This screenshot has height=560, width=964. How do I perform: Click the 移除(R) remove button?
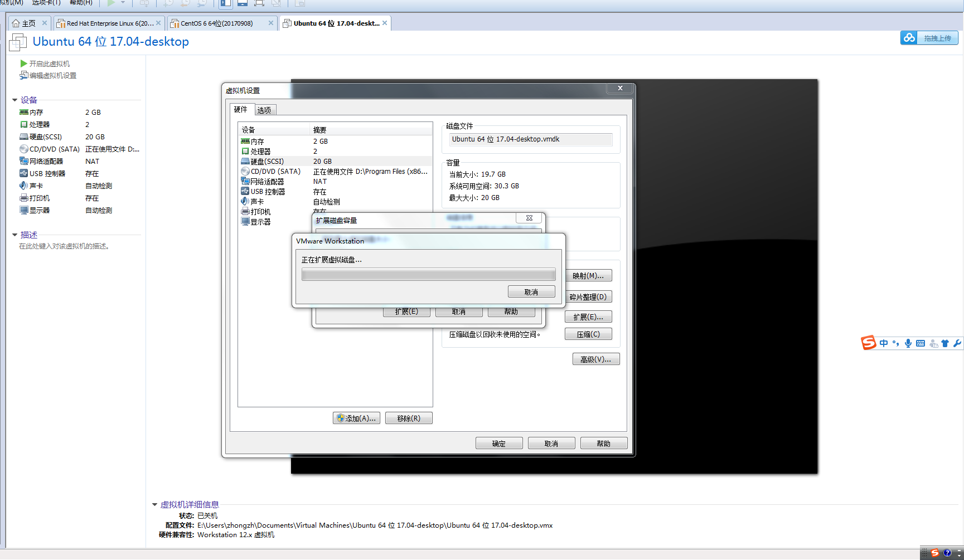coord(409,418)
